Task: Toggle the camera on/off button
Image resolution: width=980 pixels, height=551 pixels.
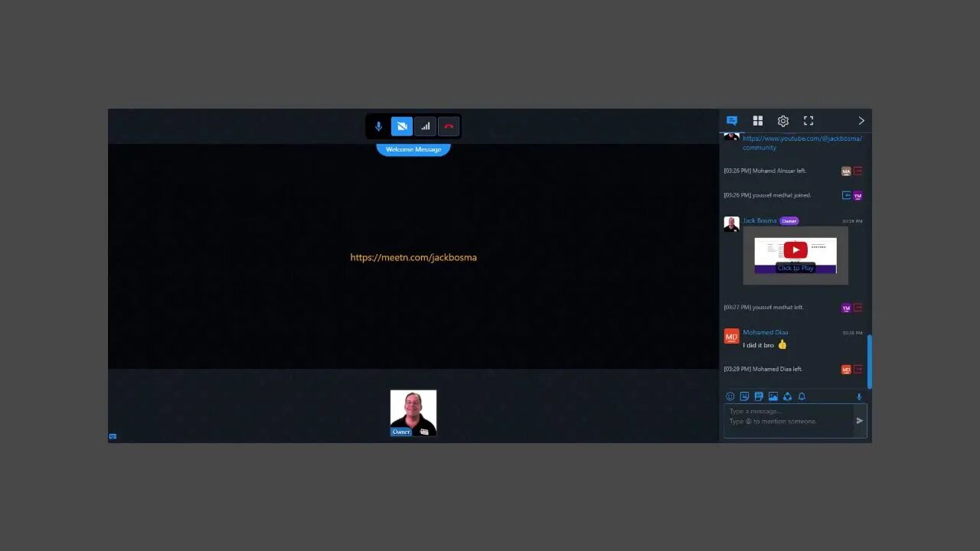Action: (x=402, y=126)
